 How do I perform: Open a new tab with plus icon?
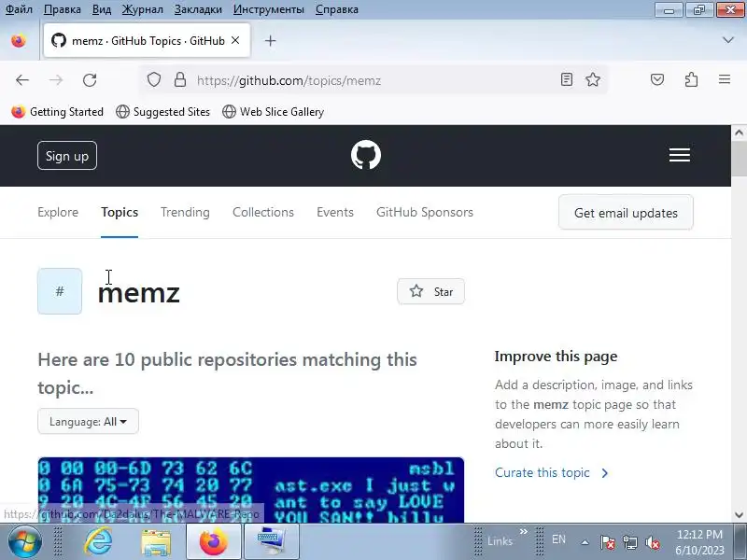coord(270,41)
